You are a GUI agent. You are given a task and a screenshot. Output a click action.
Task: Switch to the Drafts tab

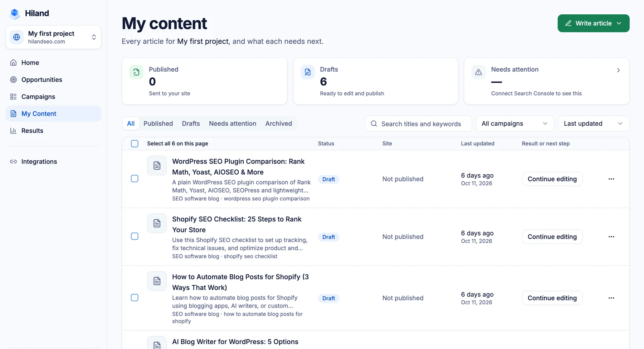pos(191,123)
